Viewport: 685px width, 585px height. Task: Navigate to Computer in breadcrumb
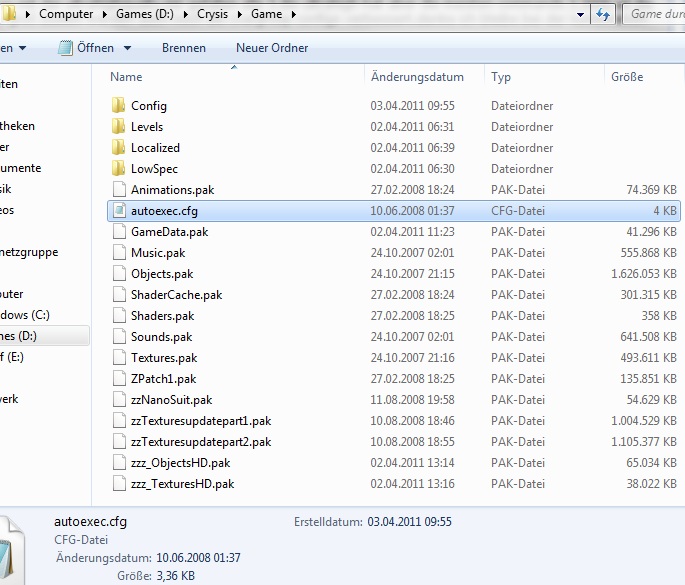(66, 14)
